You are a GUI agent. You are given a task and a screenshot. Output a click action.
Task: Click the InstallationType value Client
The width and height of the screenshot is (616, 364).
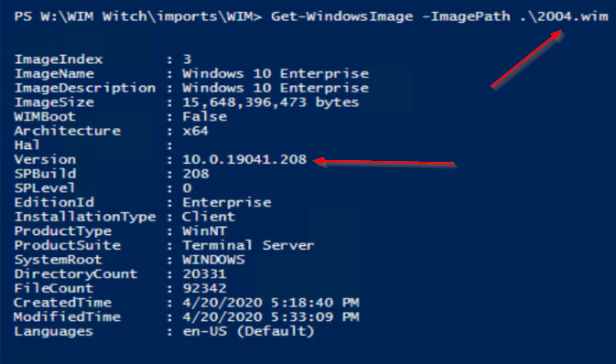click(209, 217)
